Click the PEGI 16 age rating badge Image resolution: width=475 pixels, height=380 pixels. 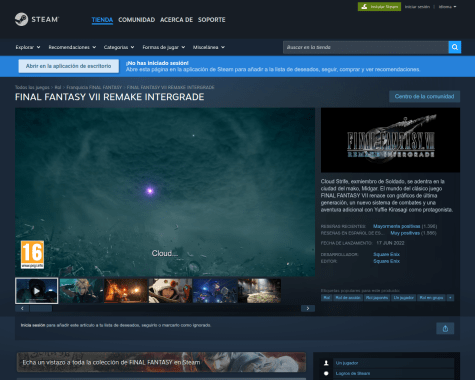point(32,255)
